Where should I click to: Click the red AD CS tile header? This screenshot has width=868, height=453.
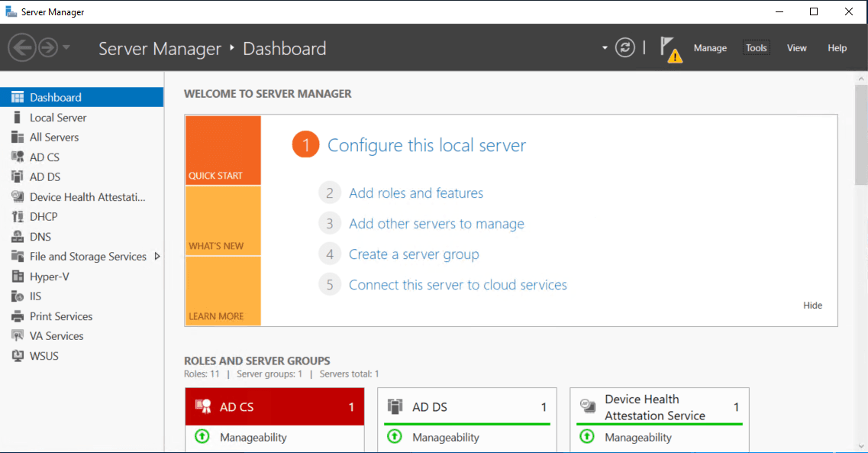coord(275,406)
